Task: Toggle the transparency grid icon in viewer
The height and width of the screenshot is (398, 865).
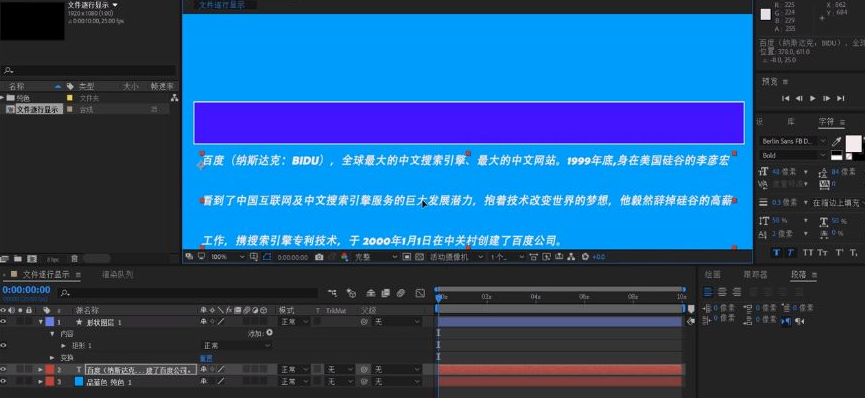Action: (419, 257)
